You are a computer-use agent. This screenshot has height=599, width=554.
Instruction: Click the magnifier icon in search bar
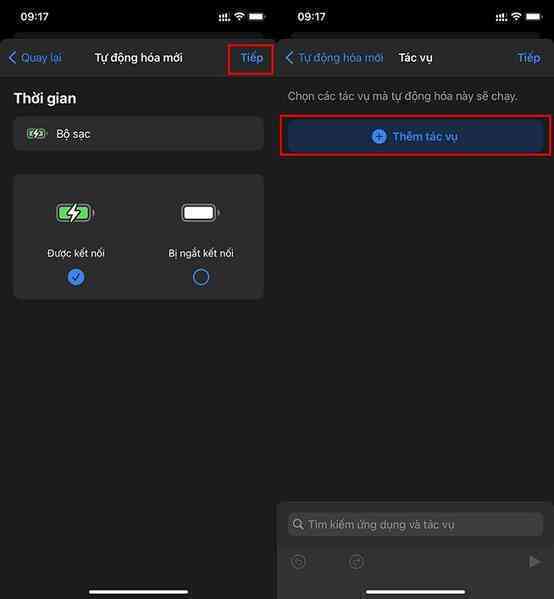pos(298,524)
